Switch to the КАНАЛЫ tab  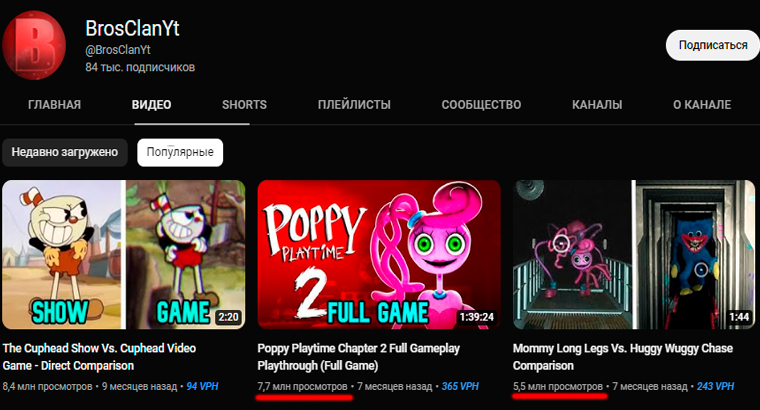pyautogui.click(x=597, y=105)
